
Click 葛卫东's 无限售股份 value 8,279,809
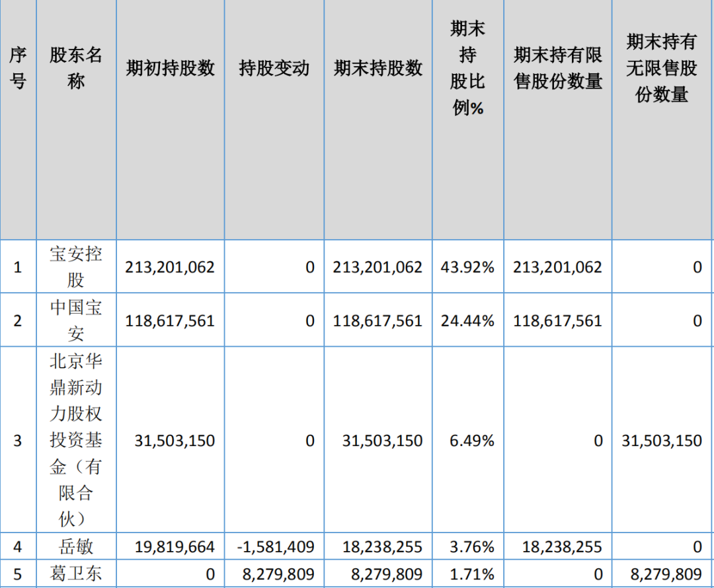tap(666, 574)
